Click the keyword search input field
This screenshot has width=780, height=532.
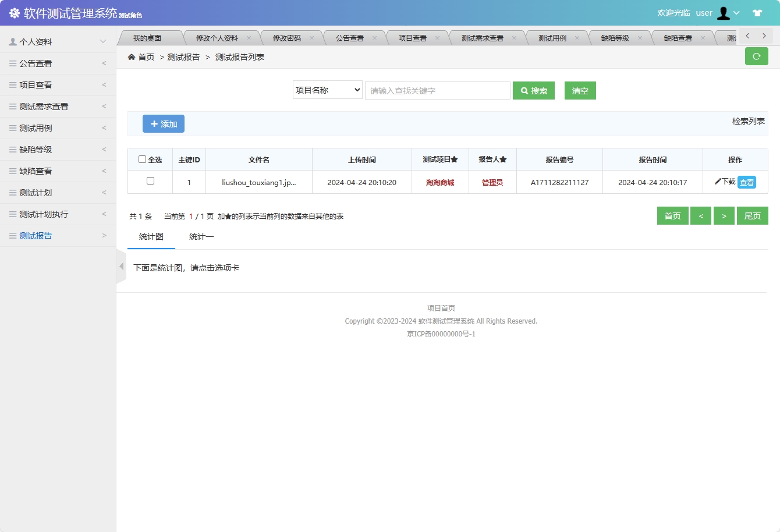pyautogui.click(x=437, y=90)
